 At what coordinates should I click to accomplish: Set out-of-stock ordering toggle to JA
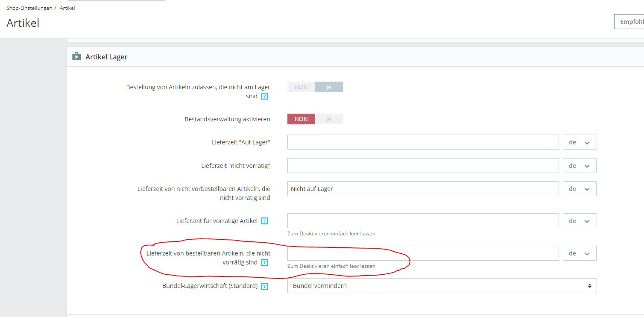[x=329, y=87]
